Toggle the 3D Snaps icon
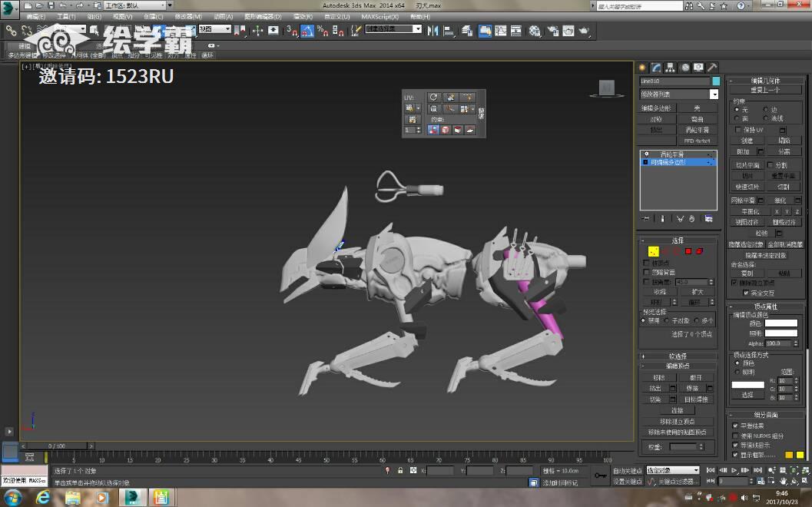The image size is (812, 507). coord(292,31)
